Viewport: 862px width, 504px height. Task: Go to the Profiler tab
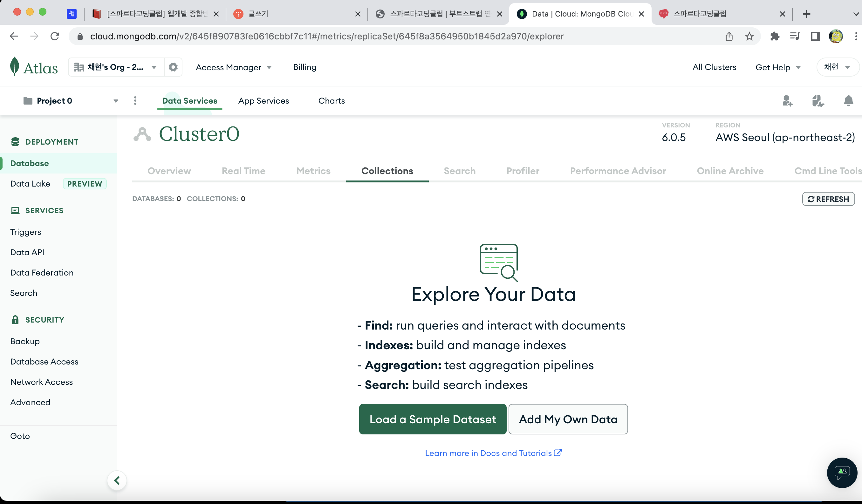point(523,171)
